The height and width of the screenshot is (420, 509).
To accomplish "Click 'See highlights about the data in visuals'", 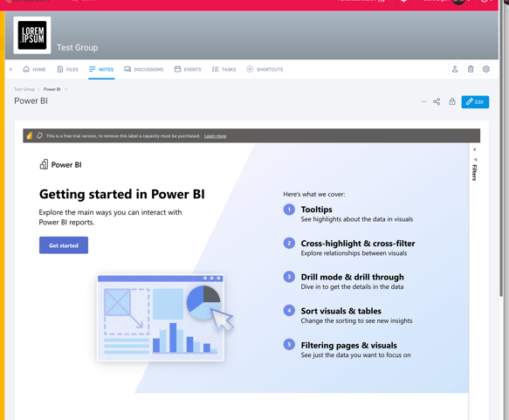I will tap(357, 219).
